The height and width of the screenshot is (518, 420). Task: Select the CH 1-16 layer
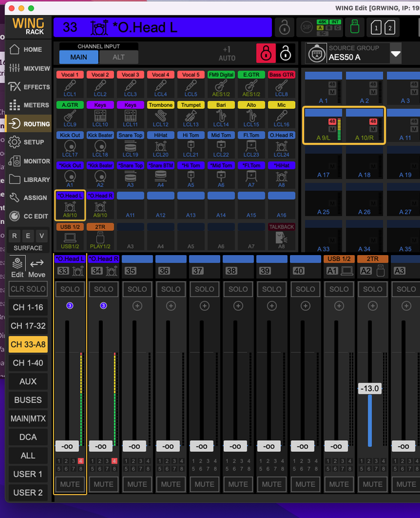pos(28,308)
